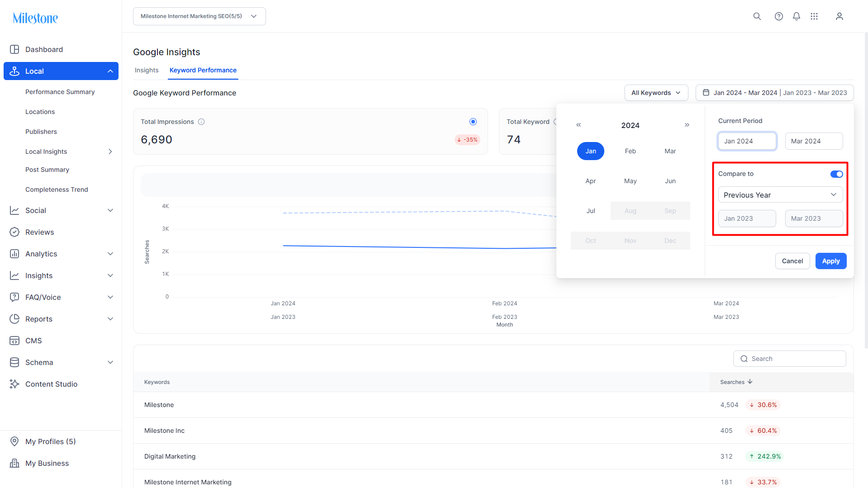Expand the Schema menu chevron

tap(110, 362)
